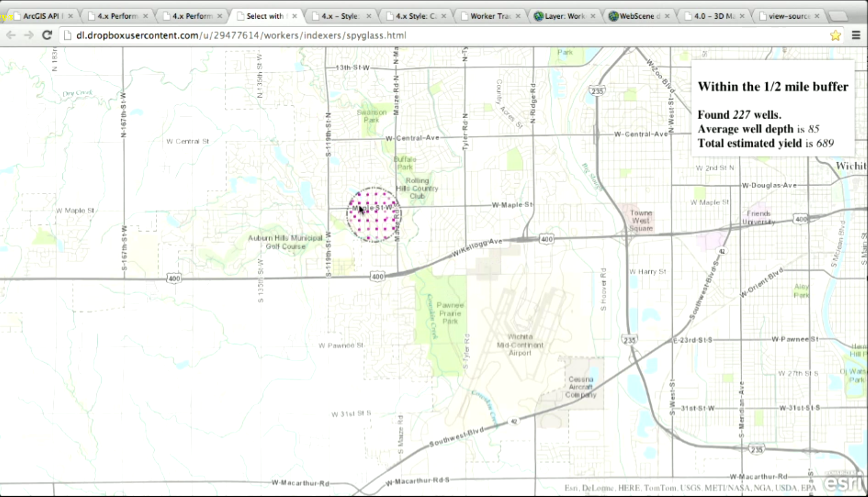Screen dimensions: 868x497
Task: Reload the spyglass.html page
Action: (47, 35)
